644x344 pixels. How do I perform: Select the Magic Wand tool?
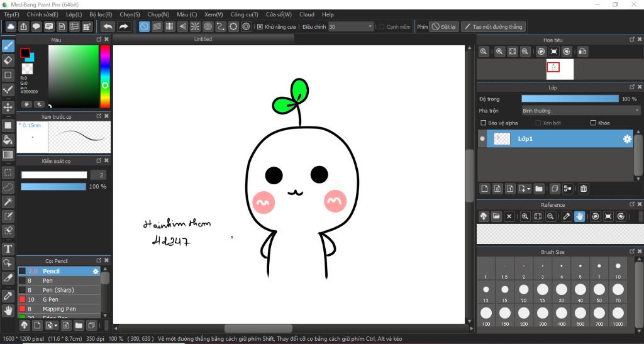8,201
